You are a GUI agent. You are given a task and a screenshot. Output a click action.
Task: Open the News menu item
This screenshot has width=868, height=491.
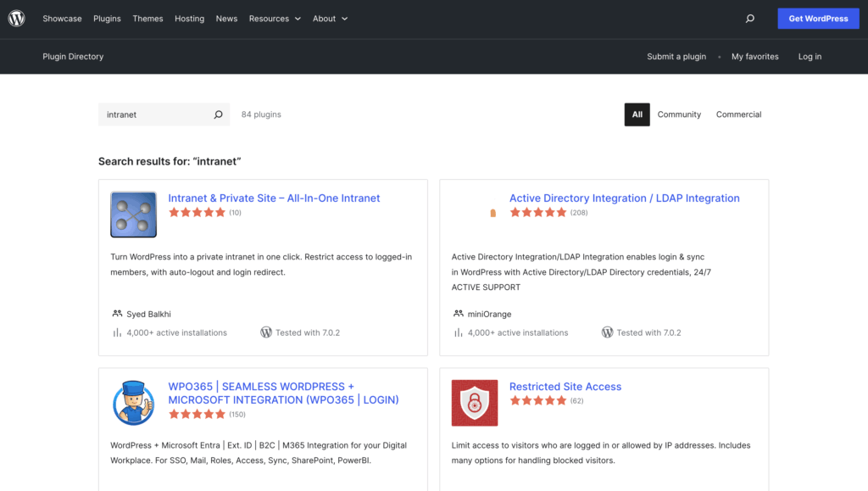(226, 19)
